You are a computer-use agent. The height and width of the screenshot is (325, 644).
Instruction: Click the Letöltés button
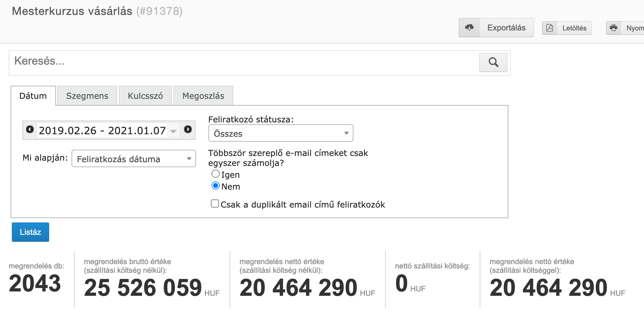[x=567, y=28]
